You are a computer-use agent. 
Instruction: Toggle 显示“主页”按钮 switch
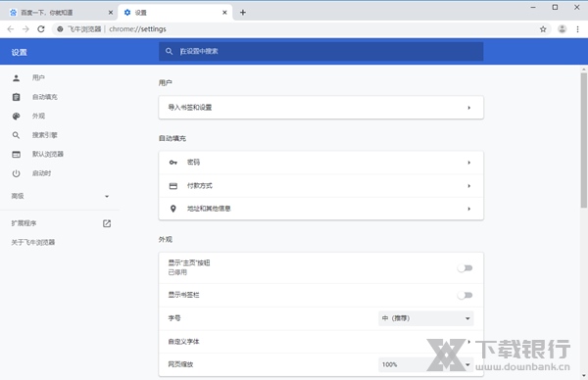(465, 268)
